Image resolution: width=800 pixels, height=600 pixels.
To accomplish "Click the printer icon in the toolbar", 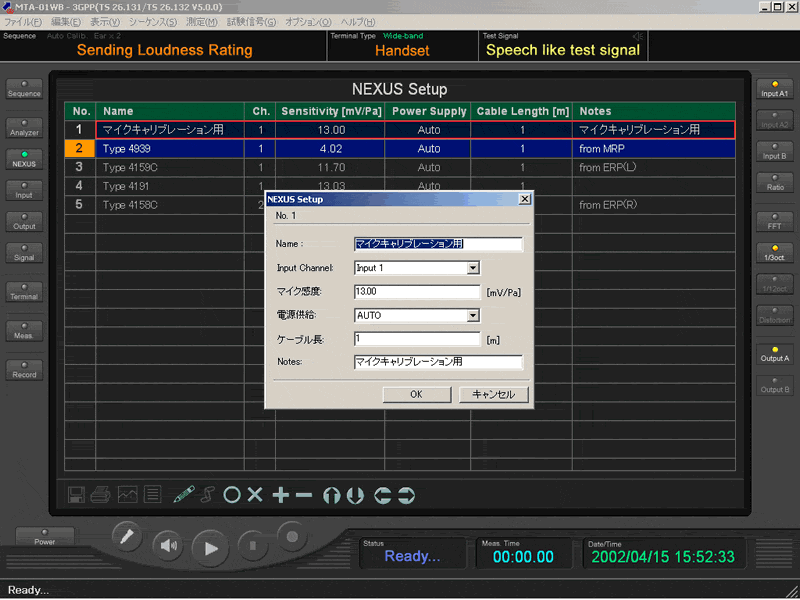I will pyautogui.click(x=101, y=494).
